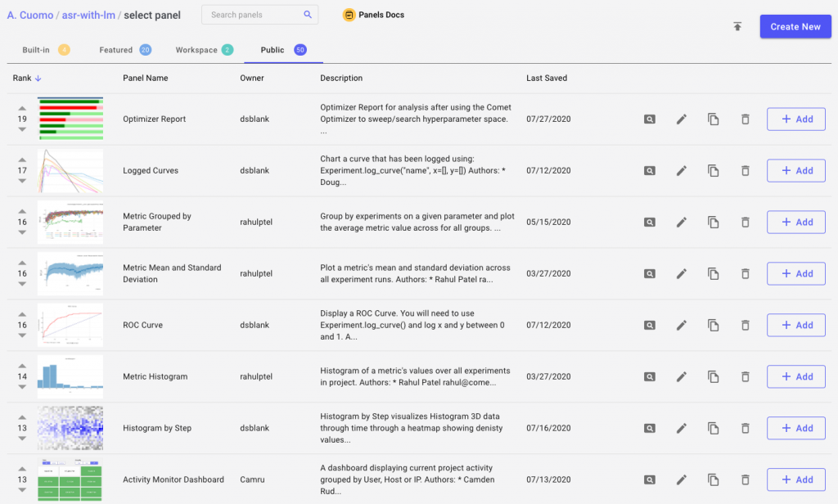The width and height of the screenshot is (838, 504).
Task: Preview Metric Grouped by Parameter panel
Action: (649, 223)
